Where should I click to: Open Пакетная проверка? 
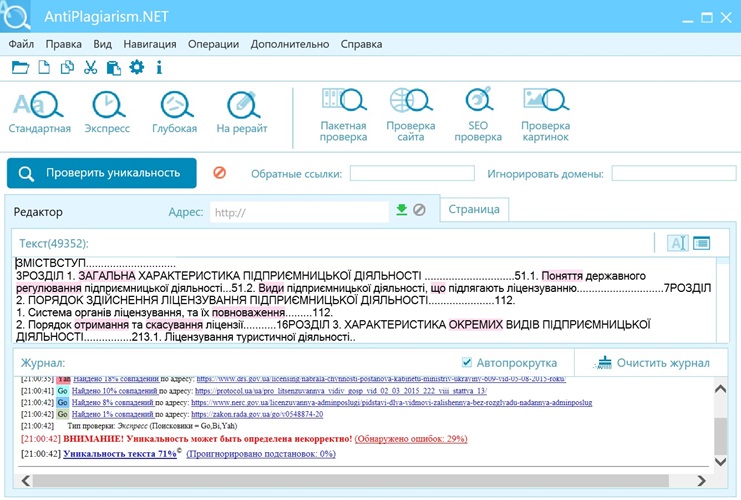(x=344, y=115)
